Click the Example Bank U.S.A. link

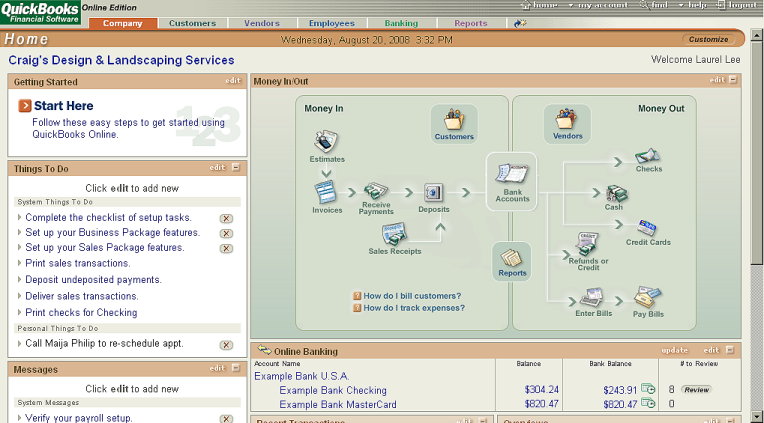pos(302,376)
